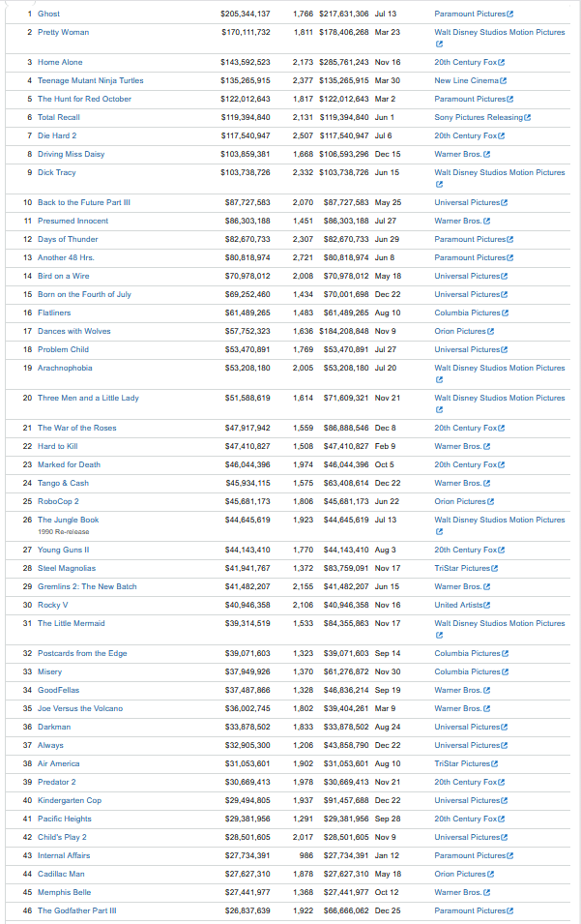Open Presumed Innocent movie page
The image size is (581, 924).
[x=73, y=221]
